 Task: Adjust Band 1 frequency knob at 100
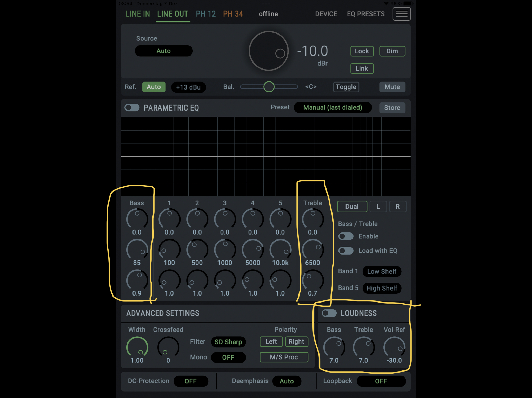tap(169, 249)
